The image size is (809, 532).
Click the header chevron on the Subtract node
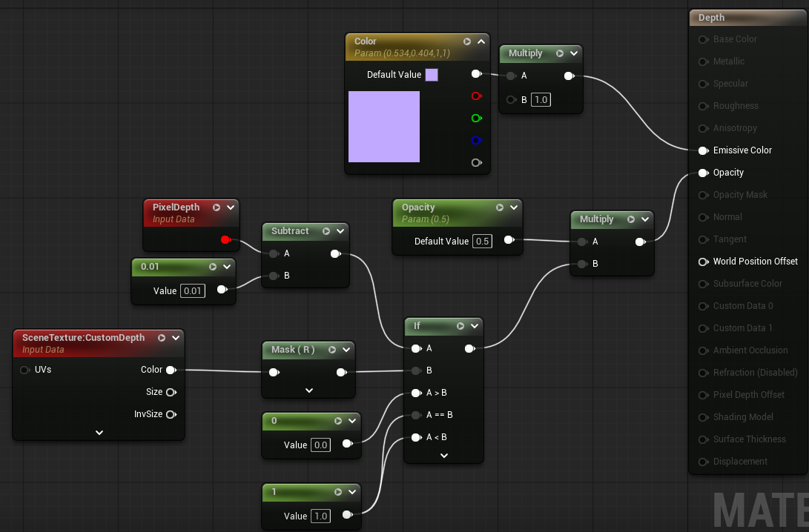[340, 231]
